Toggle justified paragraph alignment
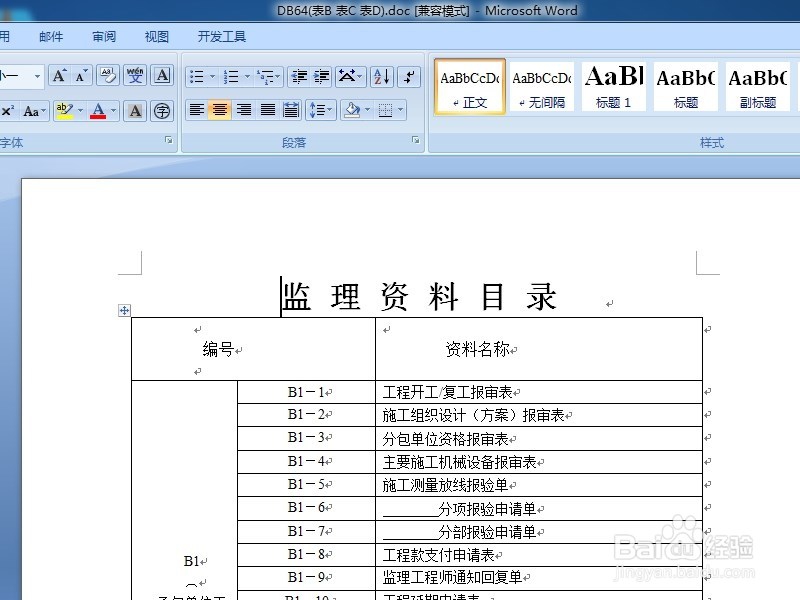This screenshot has width=800, height=600. coord(266,111)
